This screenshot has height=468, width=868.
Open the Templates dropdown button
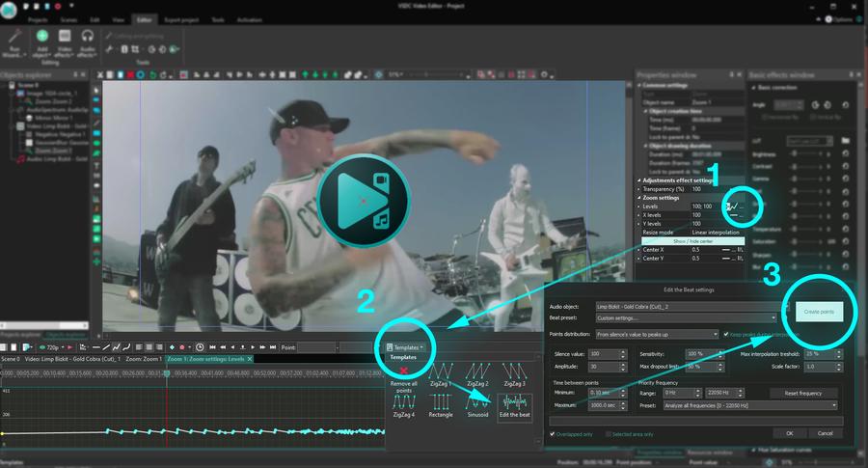[405, 347]
